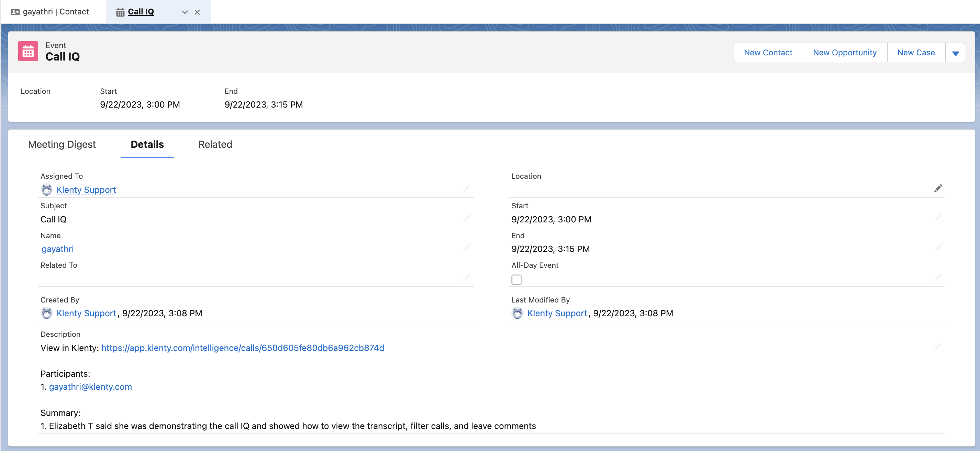Click contact card icon on gayathri tab
The image size is (980, 451).
15,12
